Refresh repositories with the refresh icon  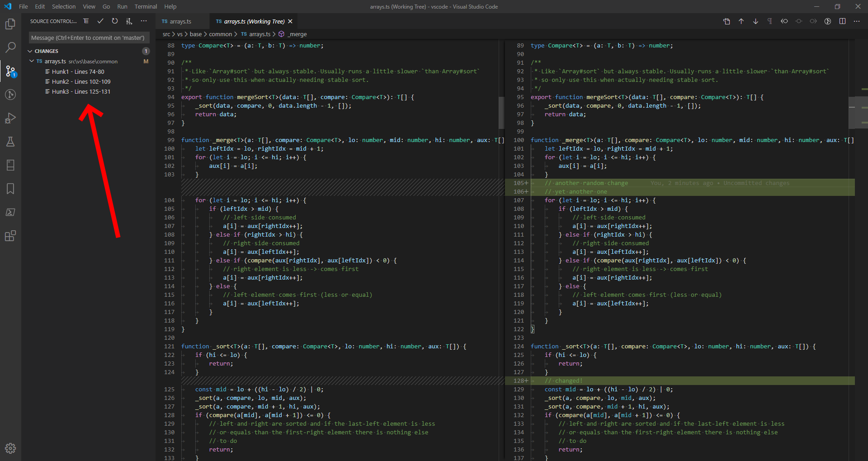[114, 21]
